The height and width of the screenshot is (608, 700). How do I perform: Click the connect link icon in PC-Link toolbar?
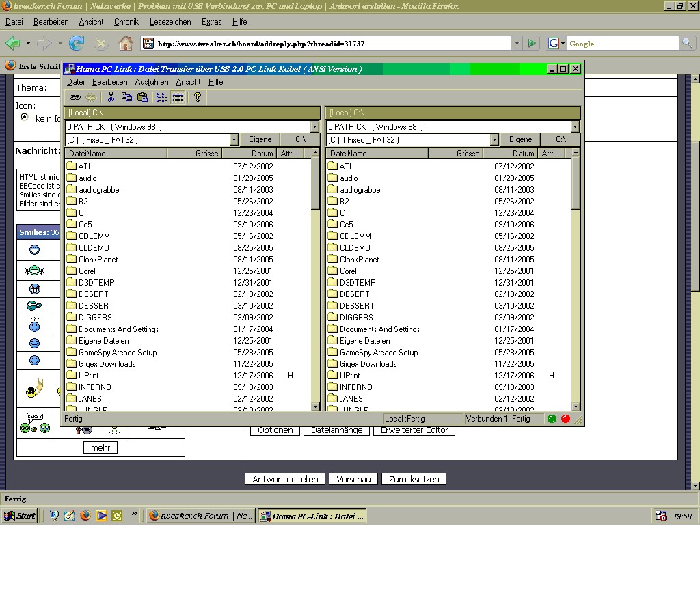point(75,97)
